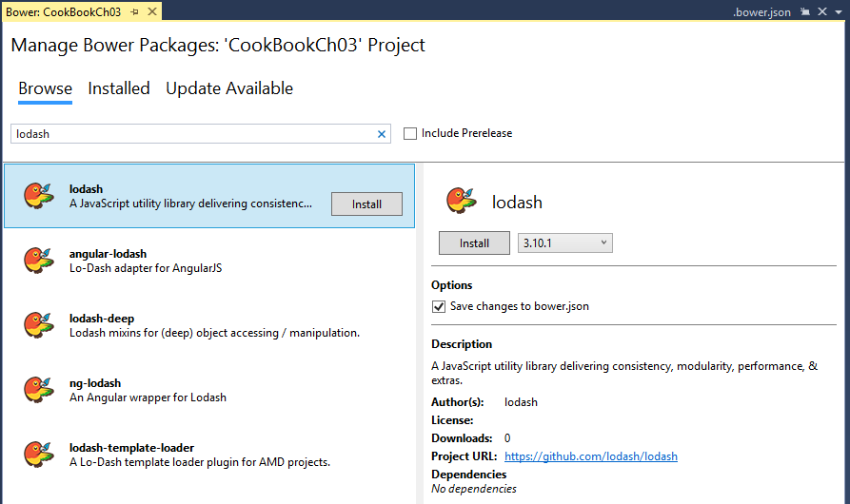Image resolution: width=850 pixels, height=504 pixels.
Task: Open the github.com/lodash/lodash project link
Action: pyautogui.click(x=590, y=456)
